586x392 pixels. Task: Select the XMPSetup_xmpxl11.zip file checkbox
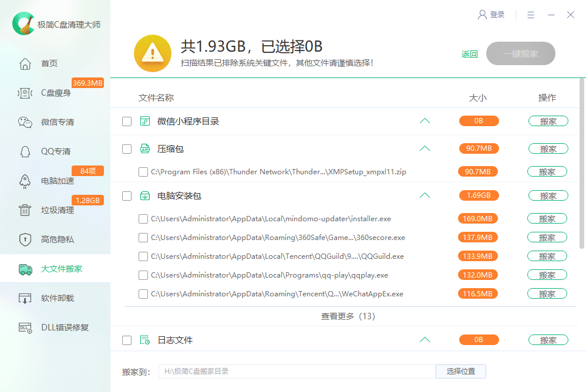[x=143, y=171]
